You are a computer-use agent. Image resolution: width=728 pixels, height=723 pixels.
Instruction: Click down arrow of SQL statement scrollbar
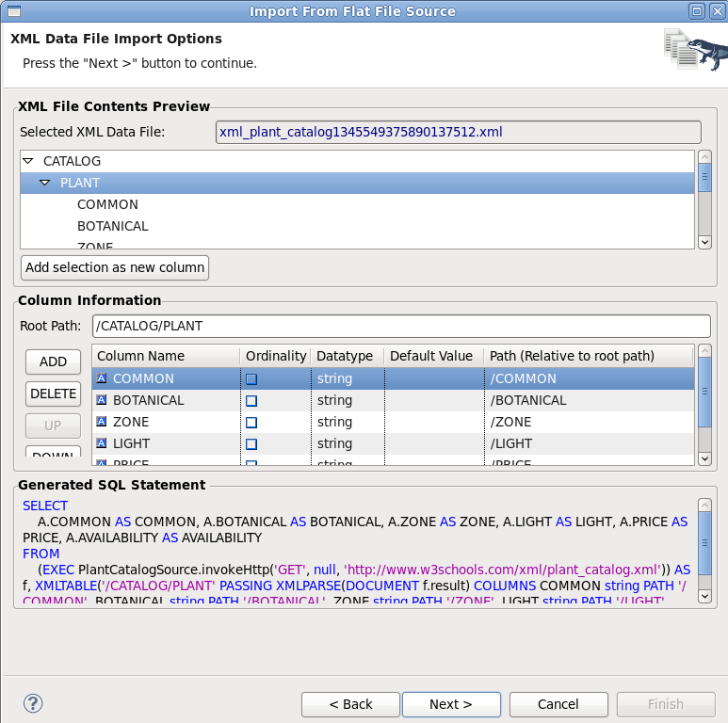pos(704,596)
